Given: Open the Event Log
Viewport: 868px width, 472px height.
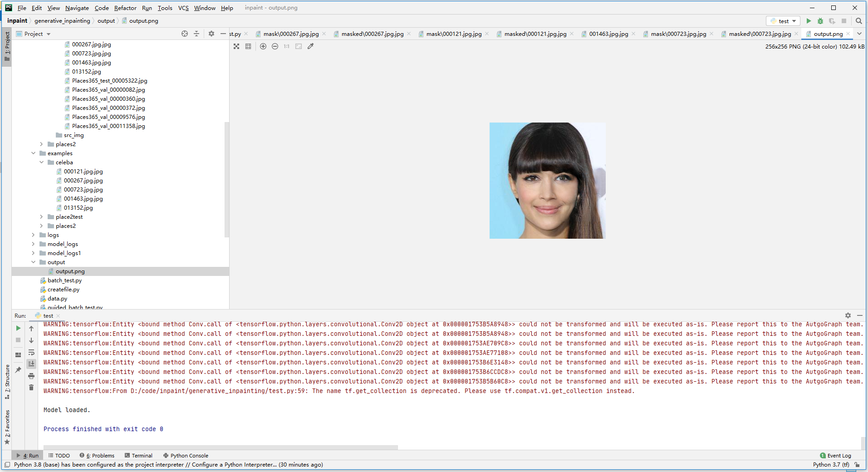Looking at the screenshot, I should pos(835,456).
